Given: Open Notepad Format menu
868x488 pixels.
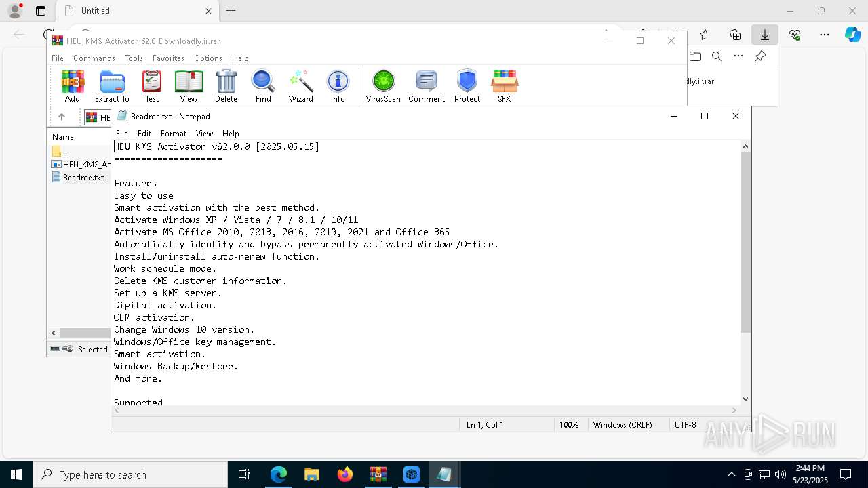Looking at the screenshot, I should [x=174, y=134].
